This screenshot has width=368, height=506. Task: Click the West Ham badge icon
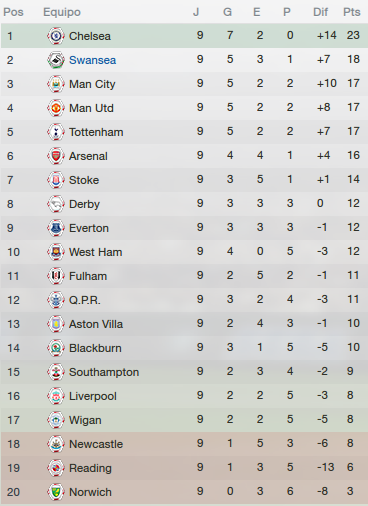point(56,252)
